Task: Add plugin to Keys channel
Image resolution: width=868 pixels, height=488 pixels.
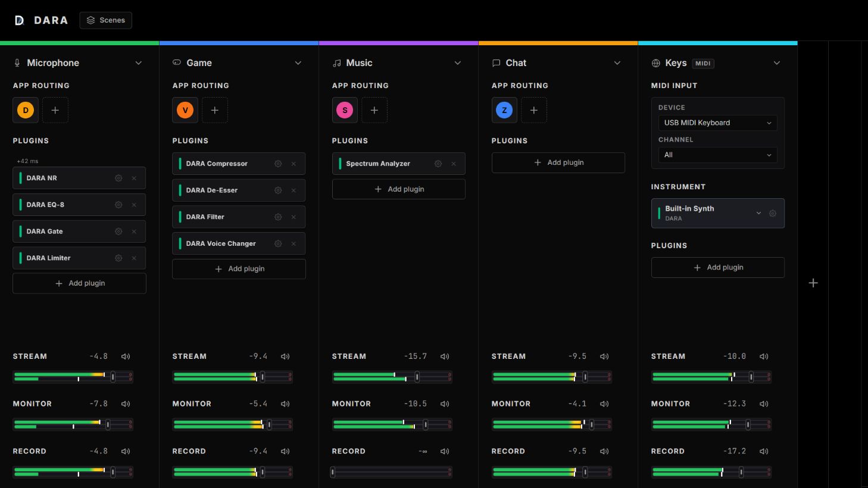Action: point(717,268)
